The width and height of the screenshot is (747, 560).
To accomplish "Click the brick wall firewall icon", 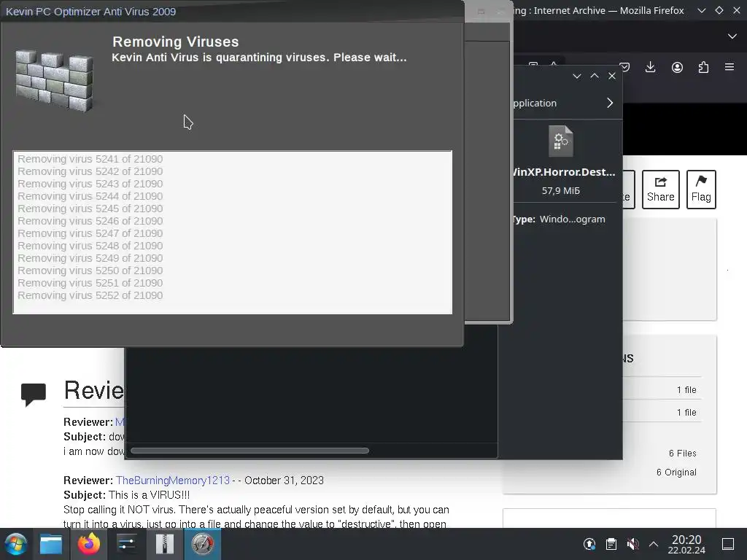I will coord(54,80).
